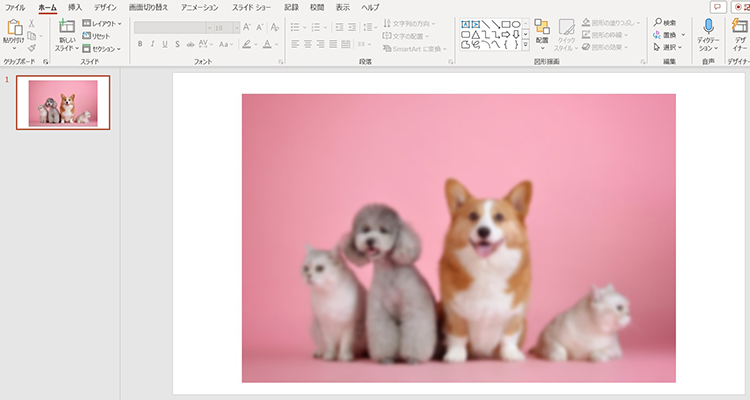Switch to the Animation (アニメーション) tab

pyautogui.click(x=198, y=7)
